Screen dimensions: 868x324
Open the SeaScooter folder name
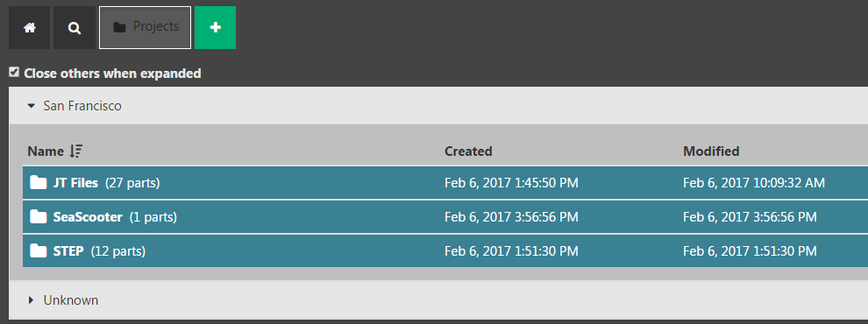tap(88, 217)
